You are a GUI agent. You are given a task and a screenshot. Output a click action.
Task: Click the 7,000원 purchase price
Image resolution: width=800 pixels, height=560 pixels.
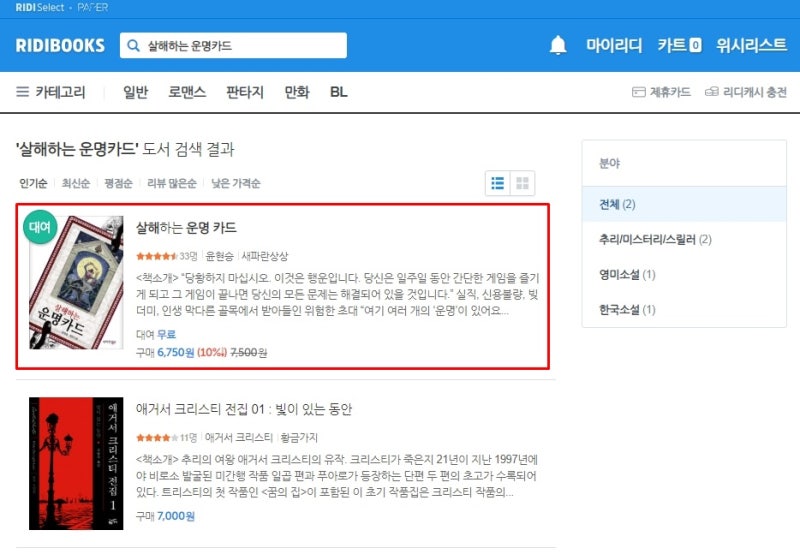(x=176, y=516)
